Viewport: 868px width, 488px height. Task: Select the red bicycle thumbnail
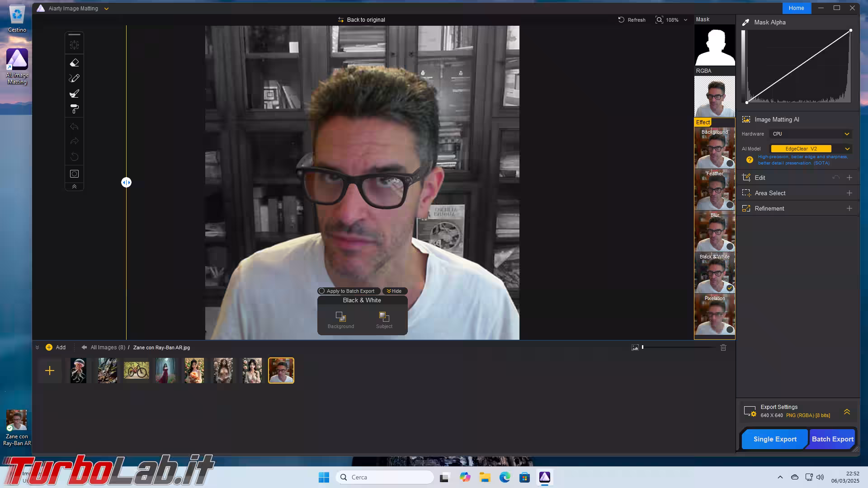pos(136,371)
